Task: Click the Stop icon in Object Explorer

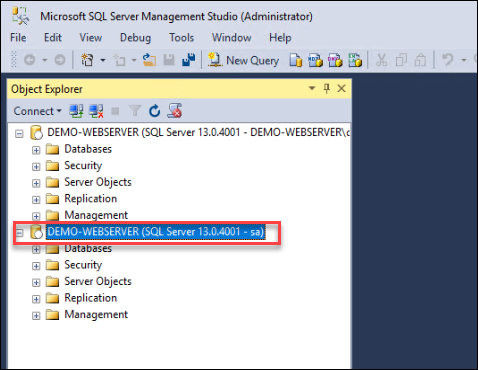Action: click(x=115, y=111)
